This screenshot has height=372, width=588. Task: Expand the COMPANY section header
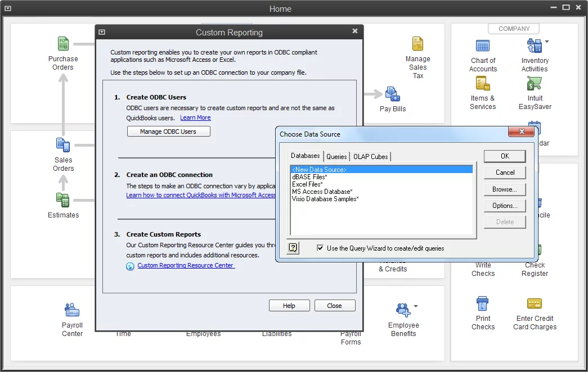[x=513, y=28]
